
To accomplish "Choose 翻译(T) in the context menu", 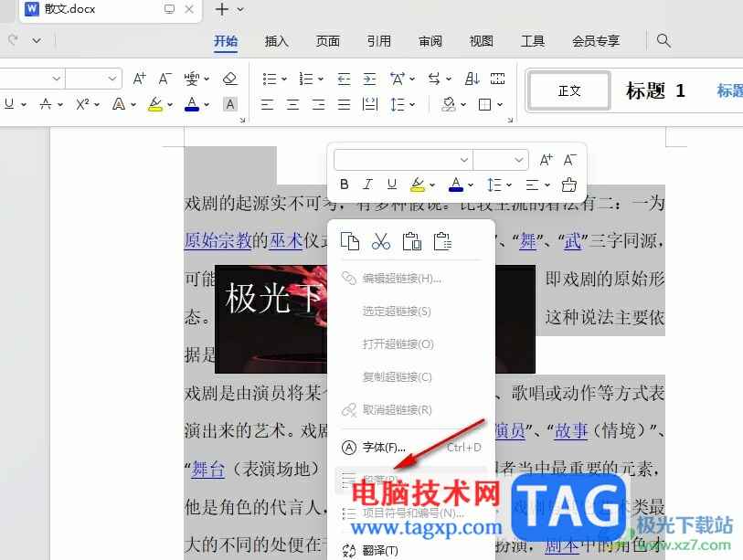I will point(411,550).
